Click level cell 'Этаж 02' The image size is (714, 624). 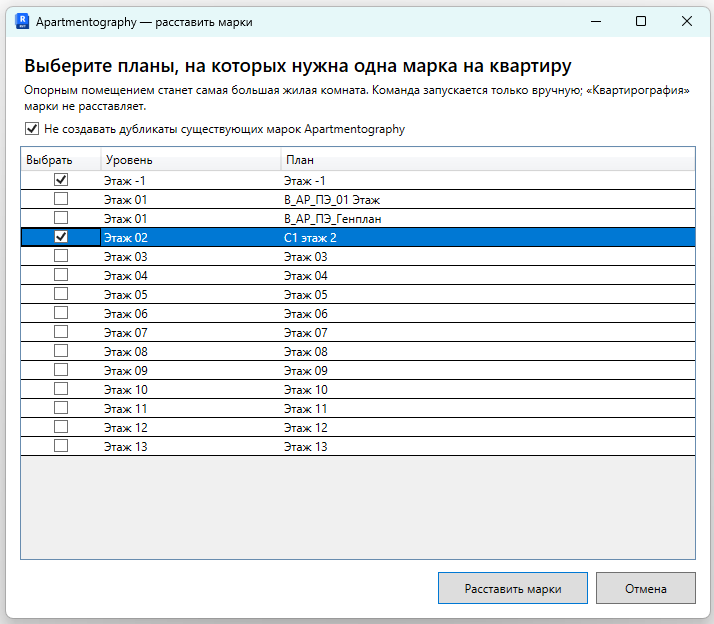pyautogui.click(x=190, y=237)
